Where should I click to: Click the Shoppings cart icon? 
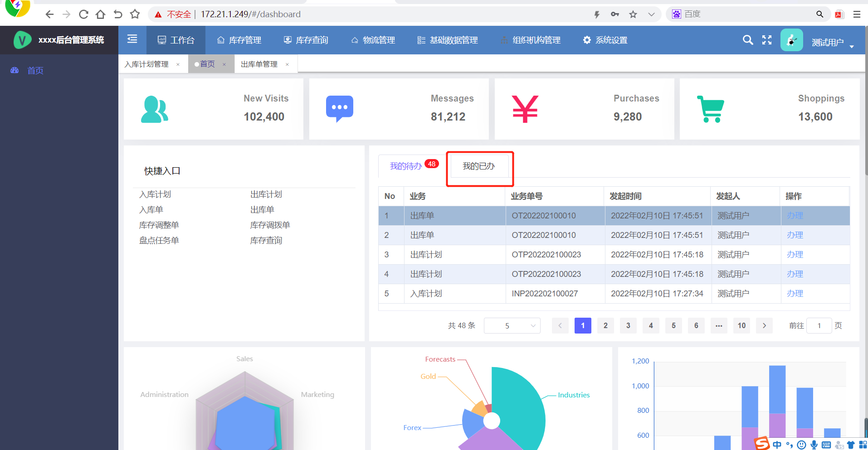[711, 109]
